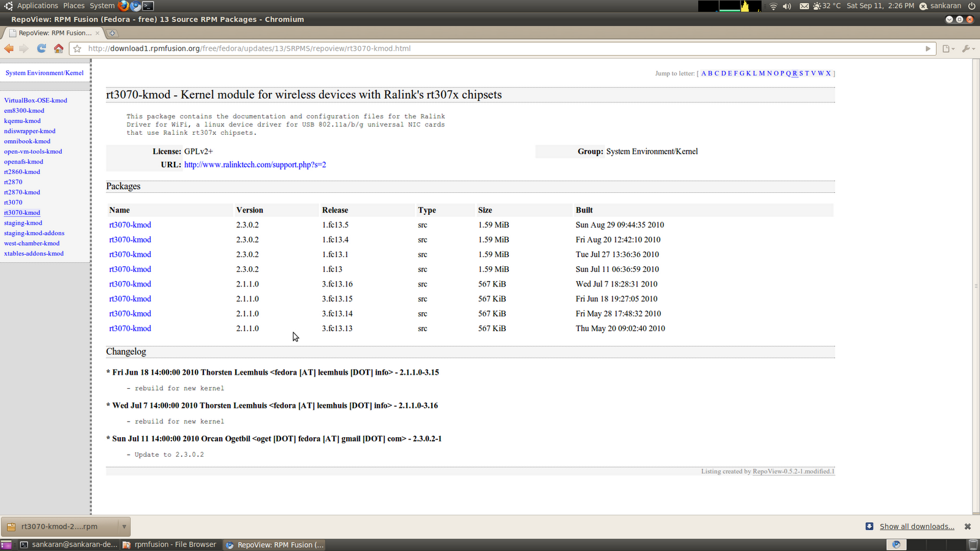Open the RepoView-0.5.2-1.modified.1 link
Screen dimensions: 980x551
click(x=794, y=471)
